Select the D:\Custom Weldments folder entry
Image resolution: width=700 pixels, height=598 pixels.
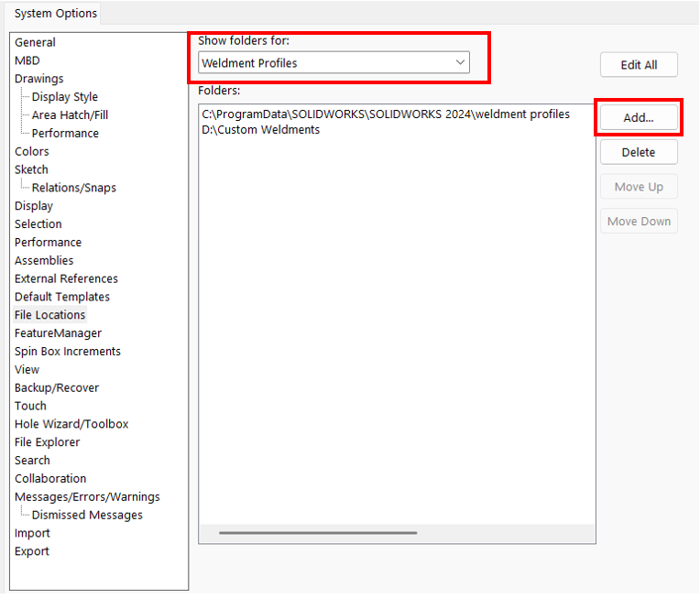point(261,130)
